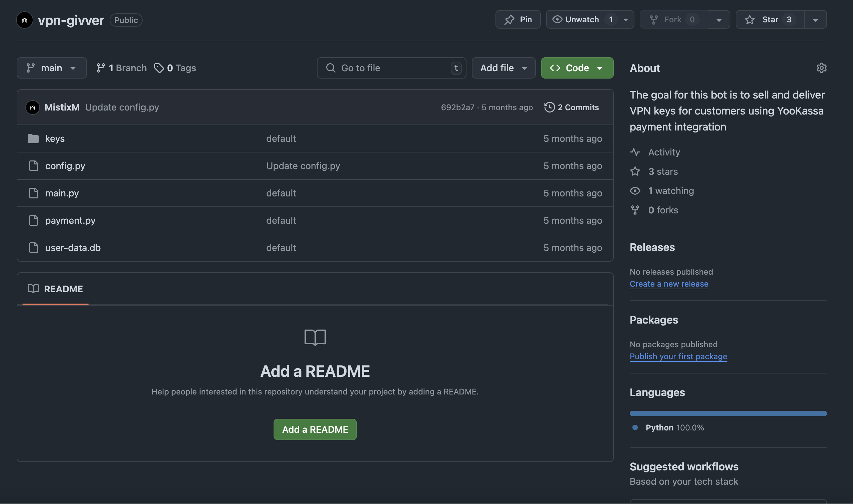The image size is (853, 504).
Task: Open the About settings gear icon
Action: point(821,68)
